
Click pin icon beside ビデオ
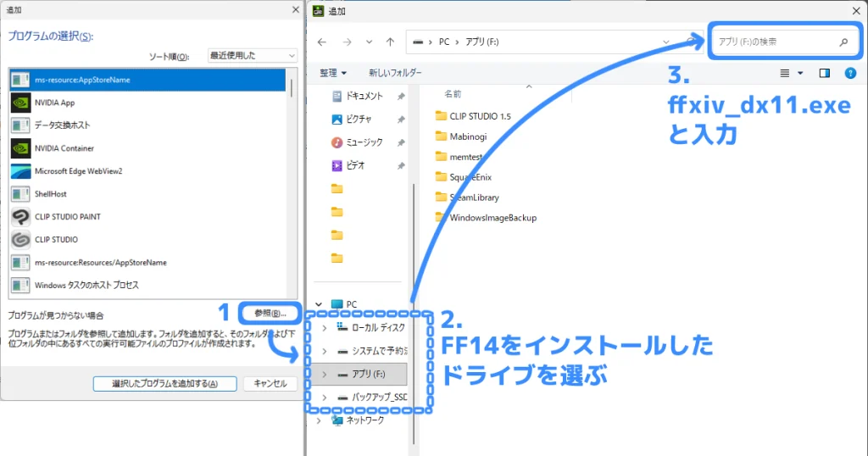coord(401,166)
